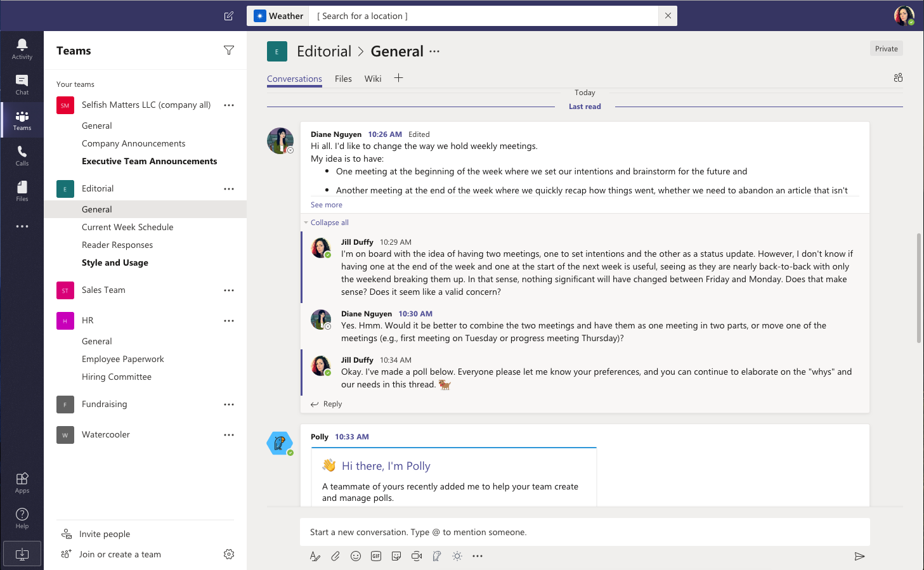Open the Calls section in sidebar
This screenshot has width=924, height=570.
pos(22,155)
